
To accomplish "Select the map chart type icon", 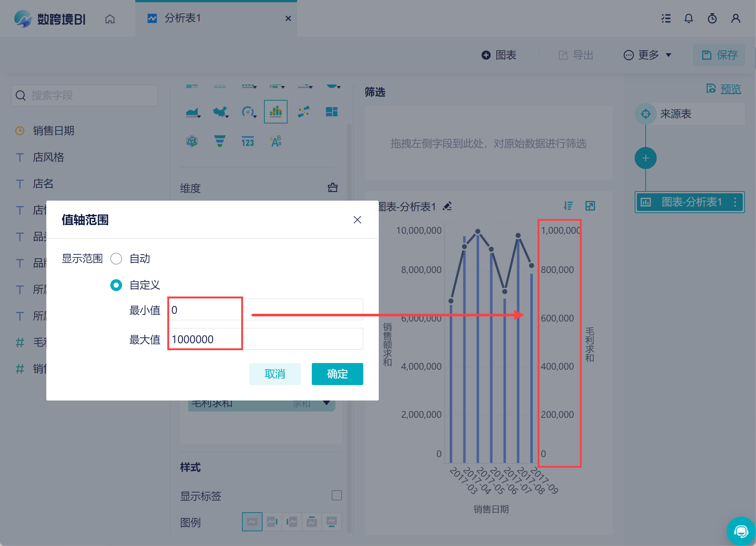I will click(220, 112).
